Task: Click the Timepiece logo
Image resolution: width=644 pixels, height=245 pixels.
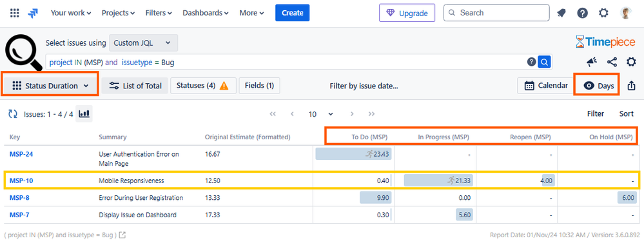Action: pyautogui.click(x=605, y=41)
